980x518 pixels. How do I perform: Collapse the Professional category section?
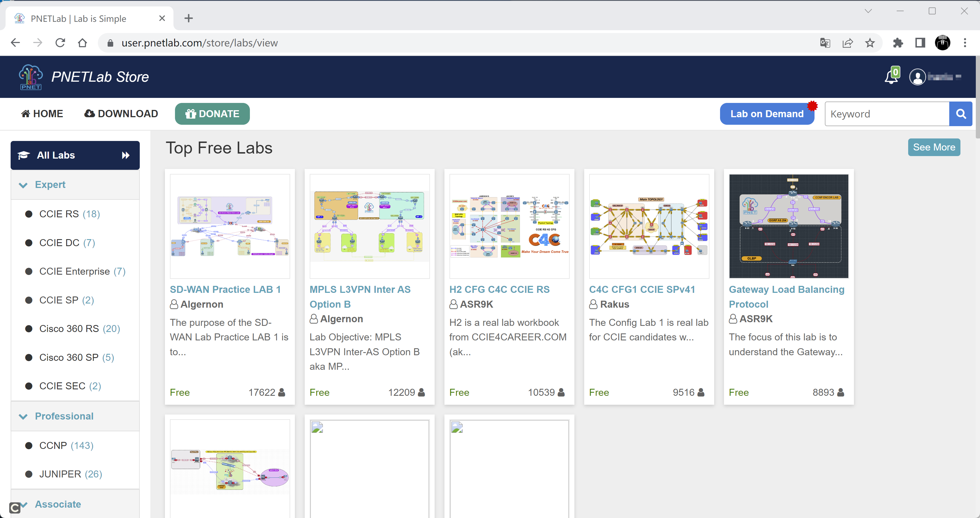pyautogui.click(x=75, y=416)
